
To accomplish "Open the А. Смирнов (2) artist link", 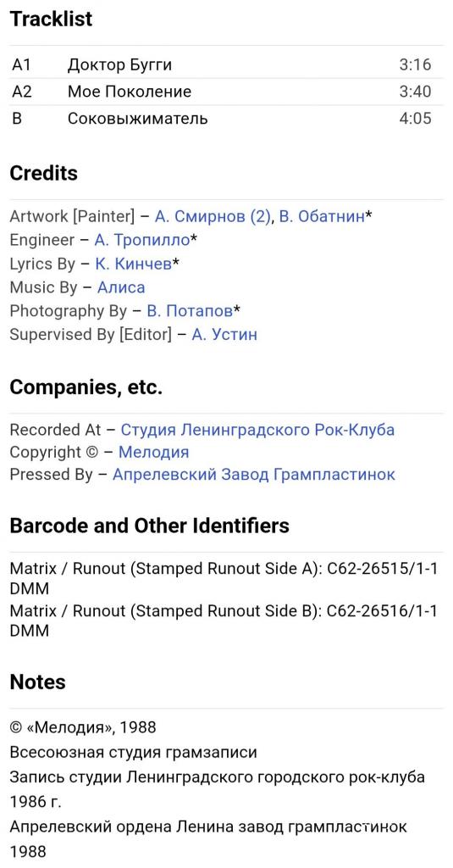I will 213,216.
